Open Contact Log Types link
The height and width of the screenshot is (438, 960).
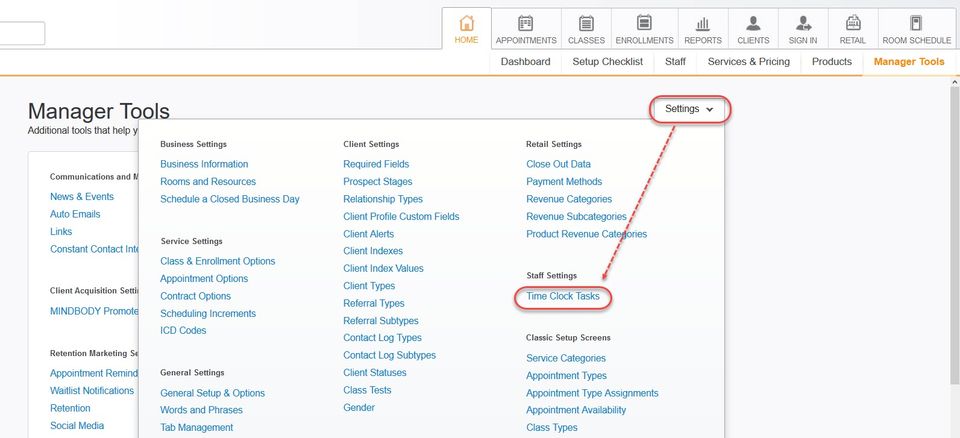click(382, 338)
